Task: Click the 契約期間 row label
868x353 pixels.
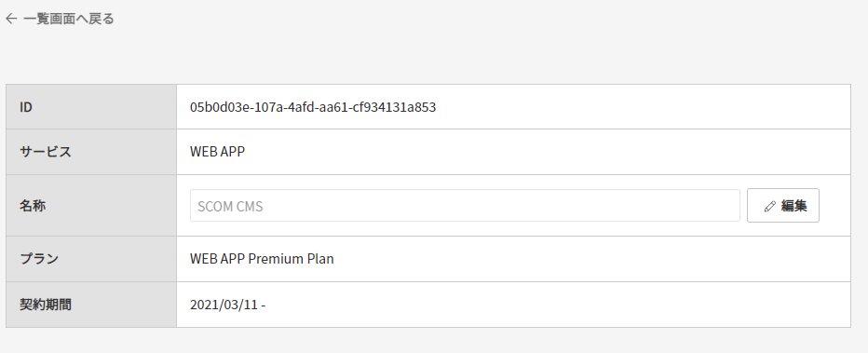Action: (46, 305)
